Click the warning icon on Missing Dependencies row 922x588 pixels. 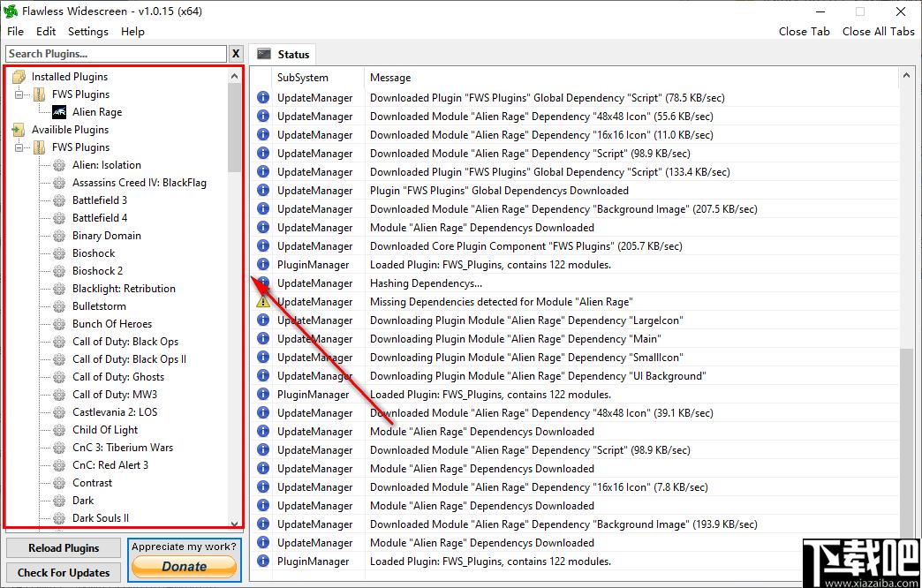click(x=263, y=302)
